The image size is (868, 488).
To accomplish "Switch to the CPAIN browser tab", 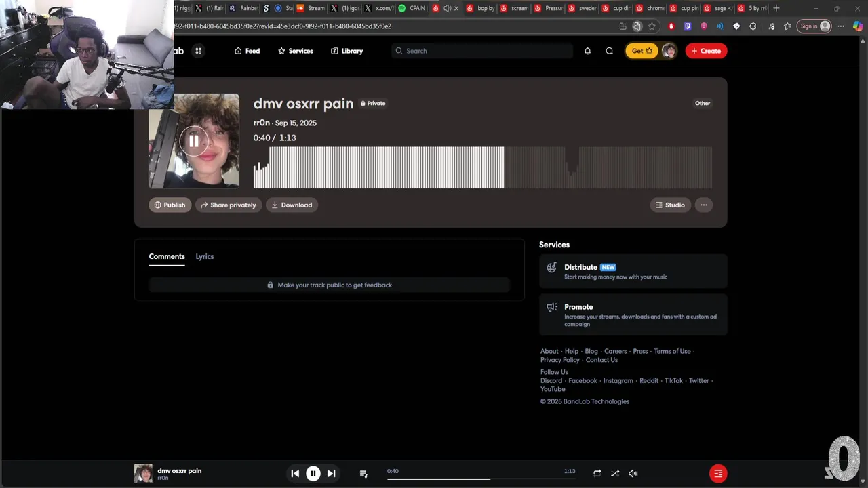I will [x=412, y=8].
